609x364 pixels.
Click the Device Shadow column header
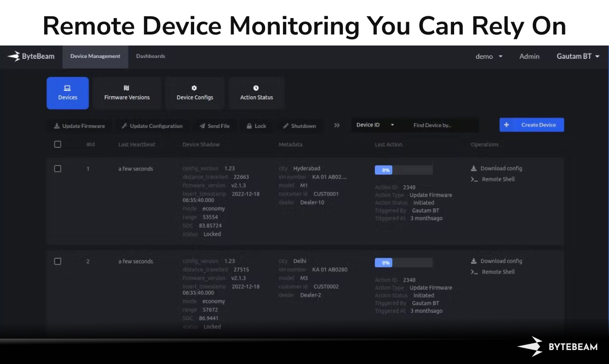tap(201, 145)
